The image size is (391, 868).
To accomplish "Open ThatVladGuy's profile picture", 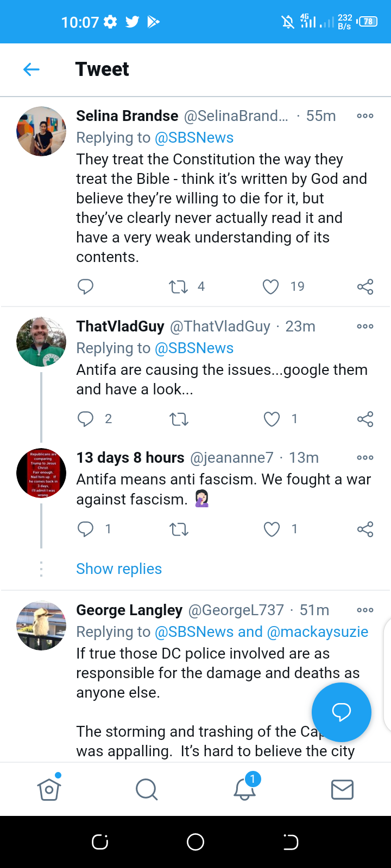I will (x=41, y=342).
